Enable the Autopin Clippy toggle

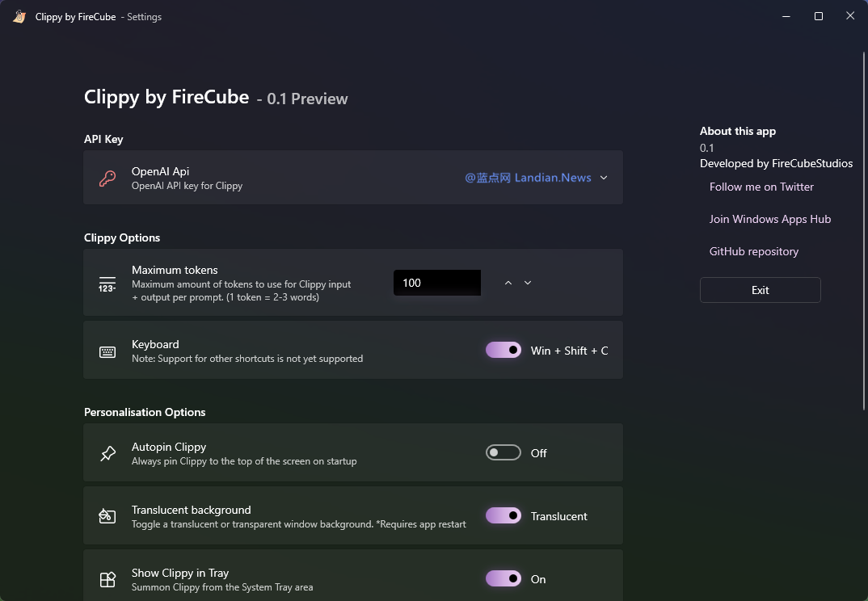[x=504, y=453]
